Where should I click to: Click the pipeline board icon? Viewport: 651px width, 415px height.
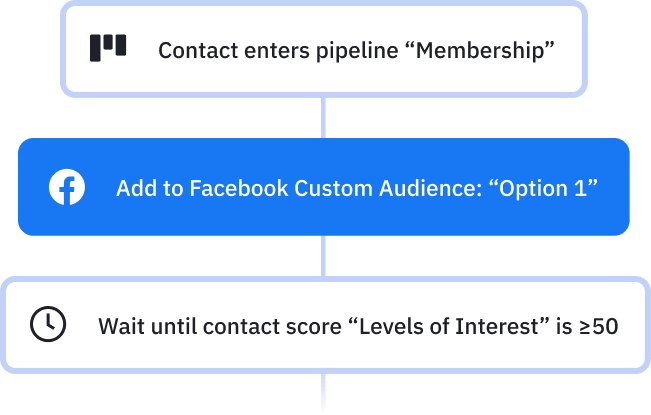108,48
